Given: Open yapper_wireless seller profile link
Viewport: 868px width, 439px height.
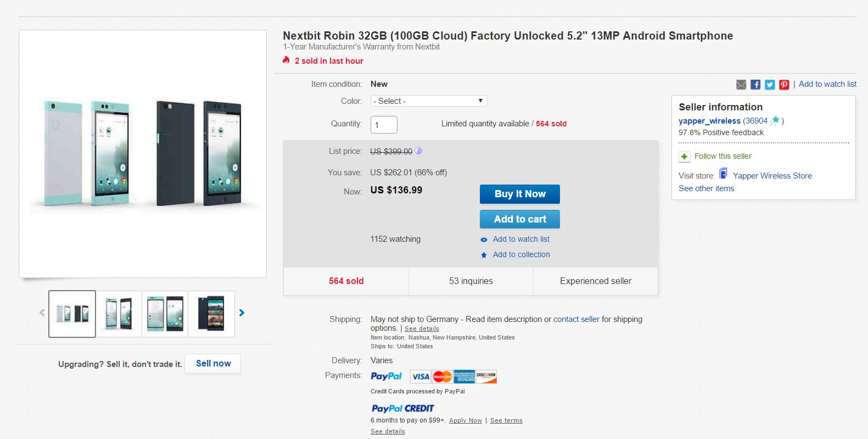Looking at the screenshot, I should (x=709, y=121).
